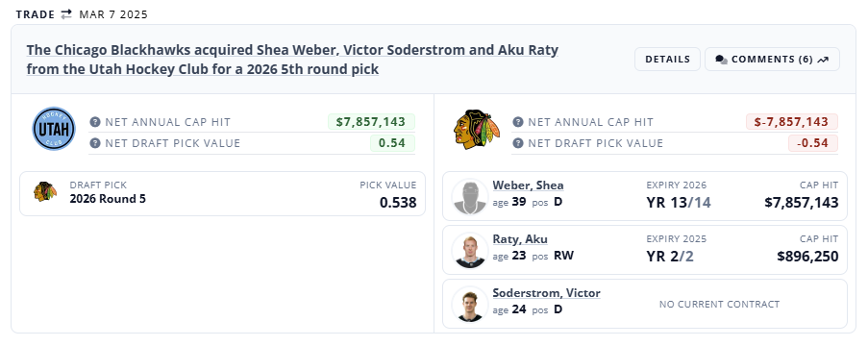The image size is (868, 346).
Task: Click Chicago's red -0.54 pick value badge
Action: tap(812, 143)
